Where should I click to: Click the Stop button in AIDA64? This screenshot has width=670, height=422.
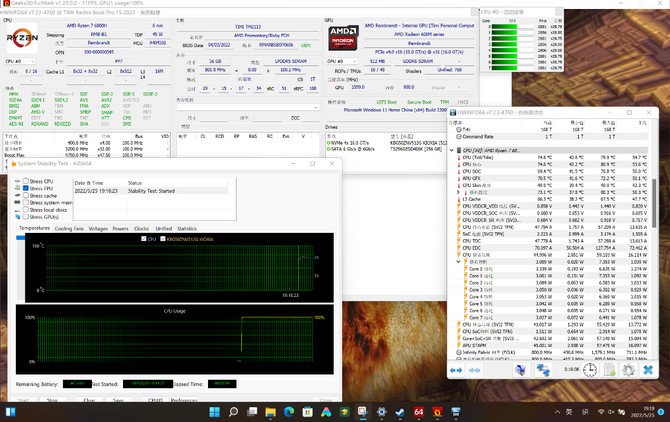tap(52, 400)
